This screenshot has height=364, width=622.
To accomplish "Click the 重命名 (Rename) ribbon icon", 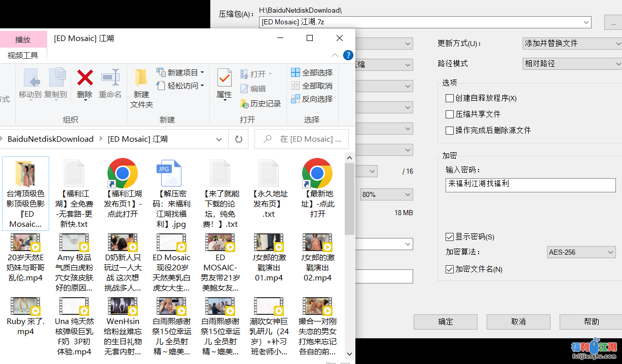I will coord(110,78).
